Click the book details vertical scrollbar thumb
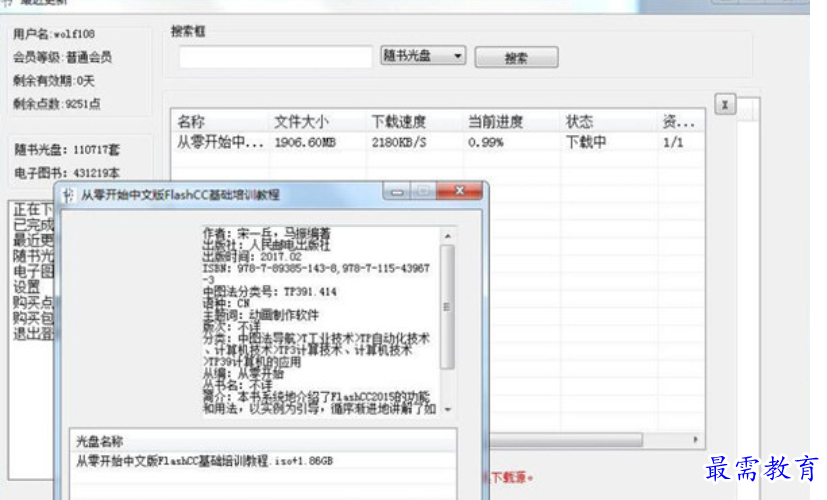 click(447, 306)
